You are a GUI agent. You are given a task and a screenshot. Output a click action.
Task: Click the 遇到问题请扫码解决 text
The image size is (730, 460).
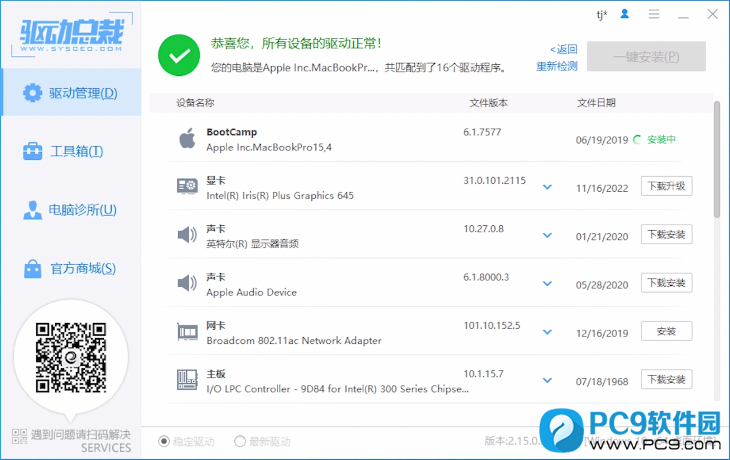81,435
